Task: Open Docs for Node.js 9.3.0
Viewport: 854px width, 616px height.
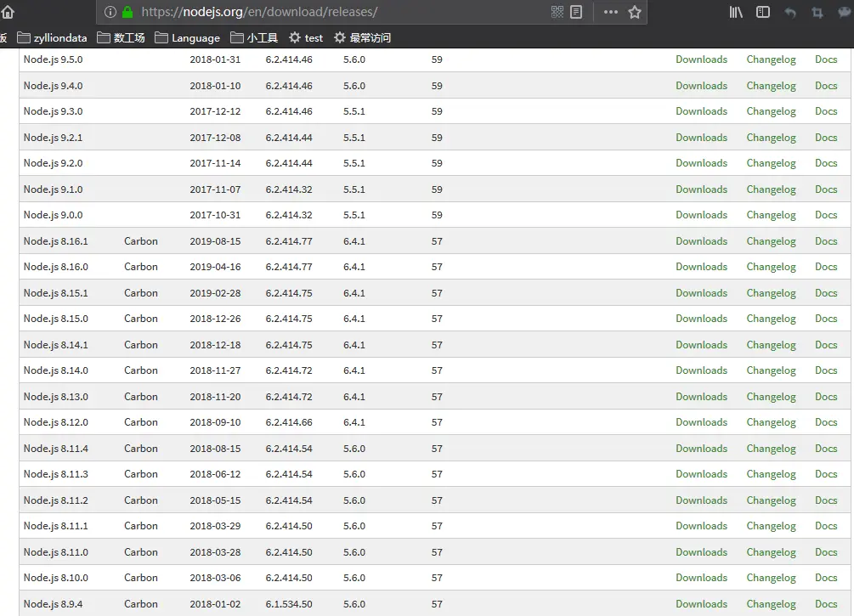Action: (x=826, y=111)
